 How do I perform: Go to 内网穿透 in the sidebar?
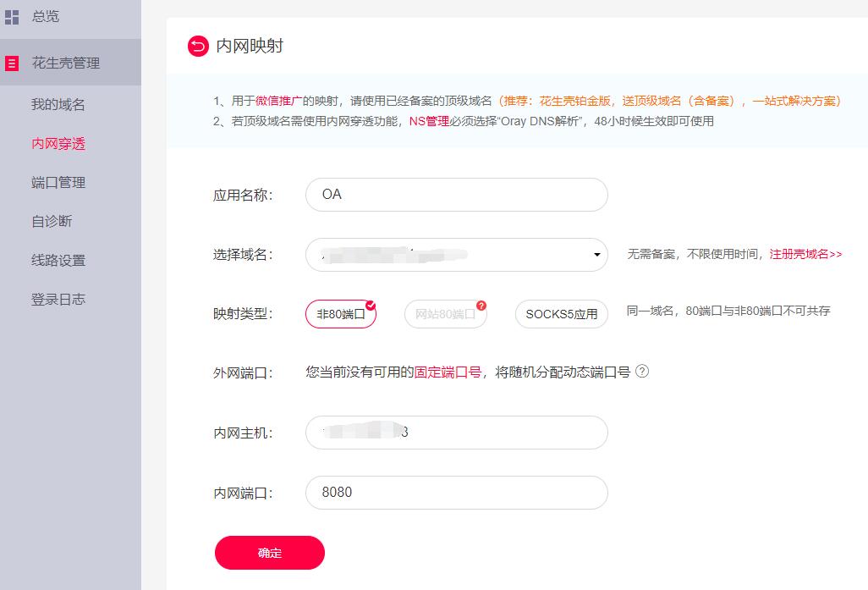58,144
